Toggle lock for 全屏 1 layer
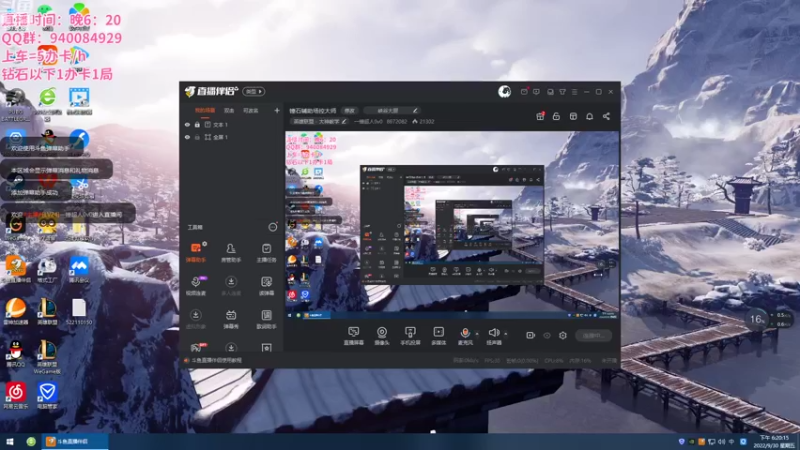 pyautogui.click(x=197, y=137)
